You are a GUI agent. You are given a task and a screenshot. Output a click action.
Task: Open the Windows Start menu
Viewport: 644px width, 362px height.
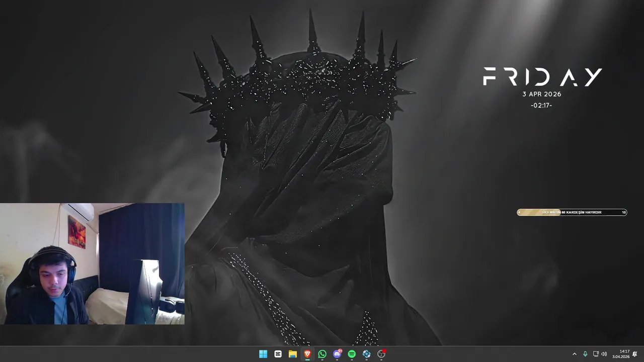tap(263, 354)
